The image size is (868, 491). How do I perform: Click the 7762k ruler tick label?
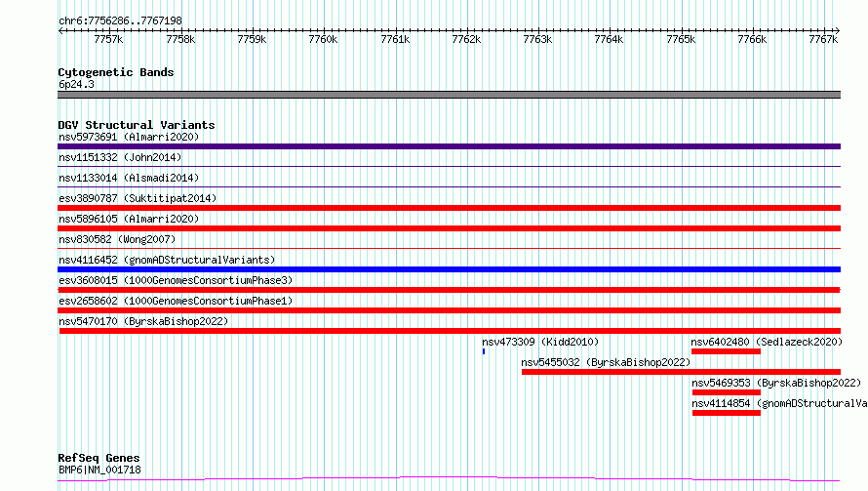click(x=466, y=39)
